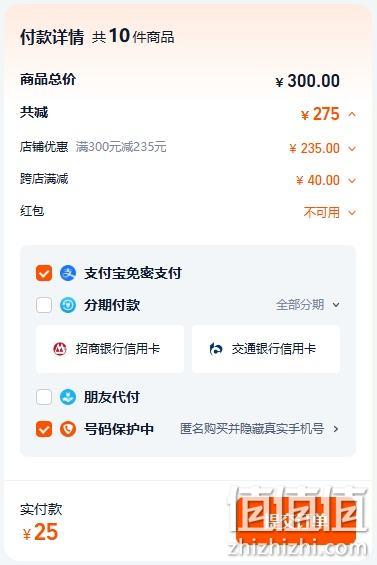Enable the 分期付款 checkbox
Viewport: 377px width, 565px height.
(44, 306)
